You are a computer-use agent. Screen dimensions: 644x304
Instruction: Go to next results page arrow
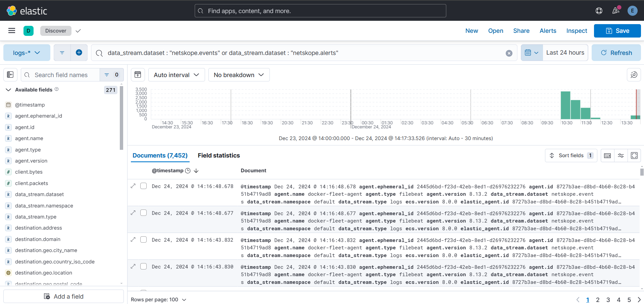tap(639, 300)
